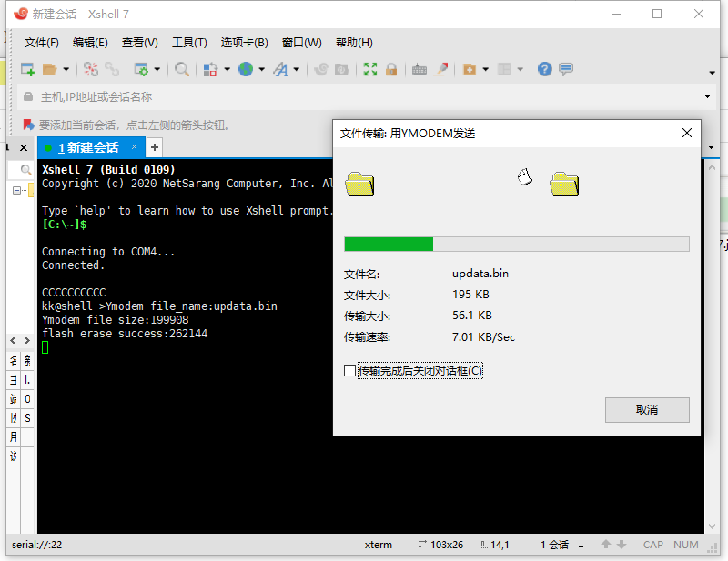728x561 pixels.
Task: Expand the properties icon dropdown arrow
Action: click(x=157, y=70)
